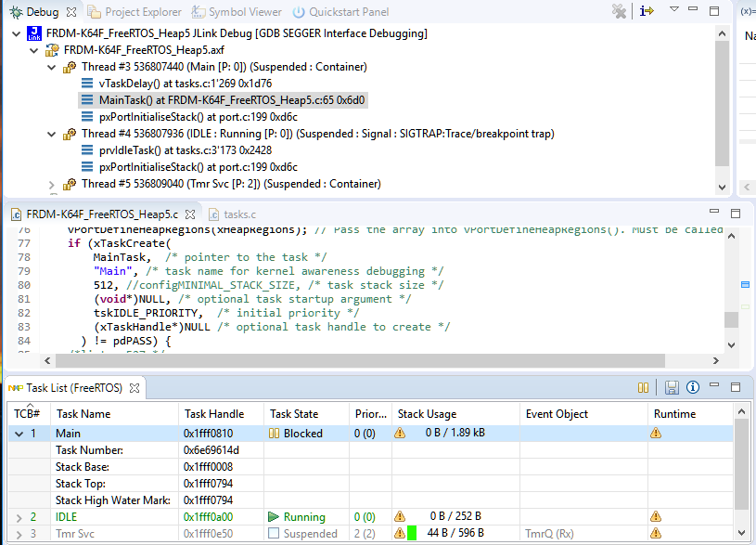Switch to the tasks.c editor tab
The image size is (756, 545).
point(233,214)
